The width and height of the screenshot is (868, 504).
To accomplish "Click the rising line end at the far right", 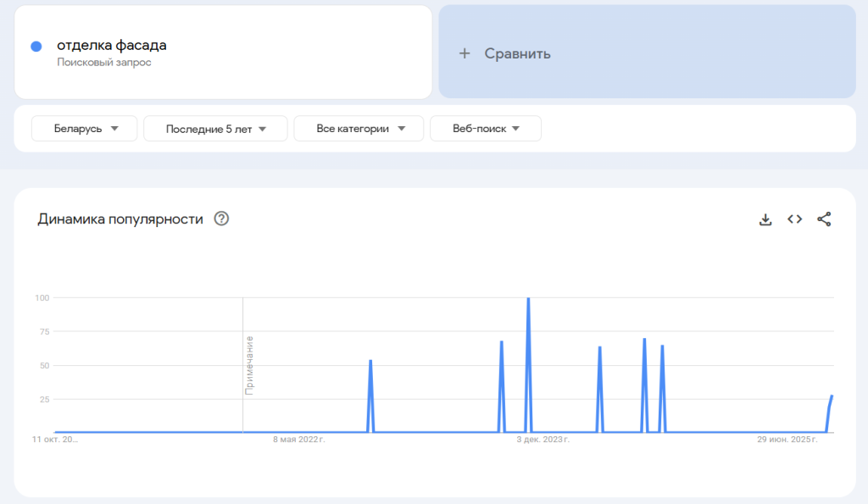I will pyautogui.click(x=832, y=396).
